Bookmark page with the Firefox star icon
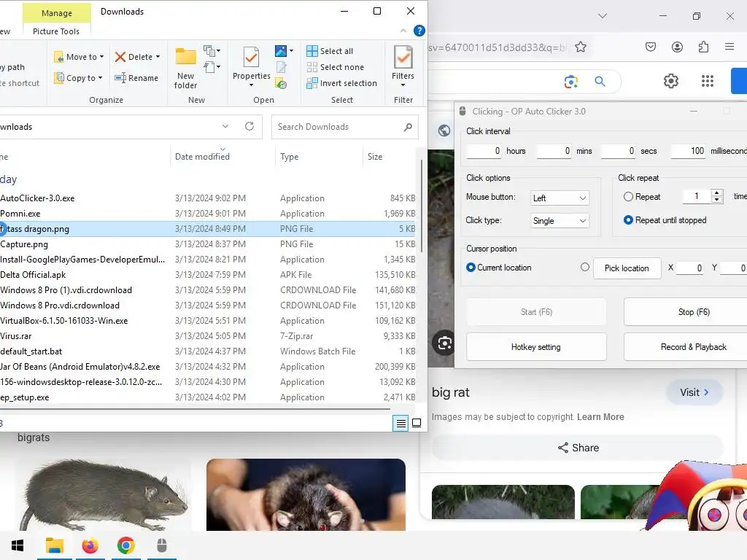Viewport: 747px width, 560px height. [x=580, y=47]
